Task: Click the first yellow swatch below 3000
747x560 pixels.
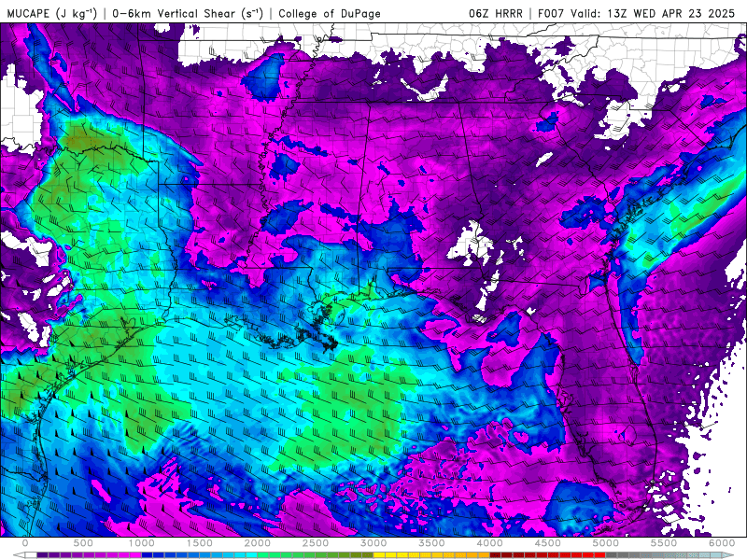Action: click(x=379, y=554)
